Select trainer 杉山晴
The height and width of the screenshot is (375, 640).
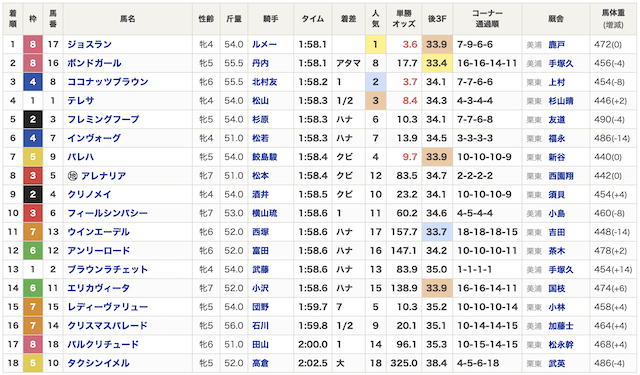tap(561, 101)
